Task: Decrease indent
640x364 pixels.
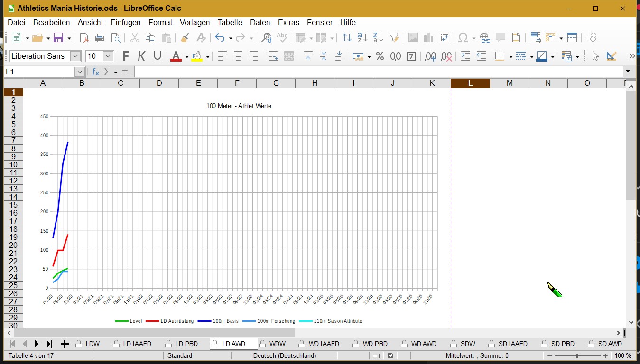Action: (x=481, y=56)
